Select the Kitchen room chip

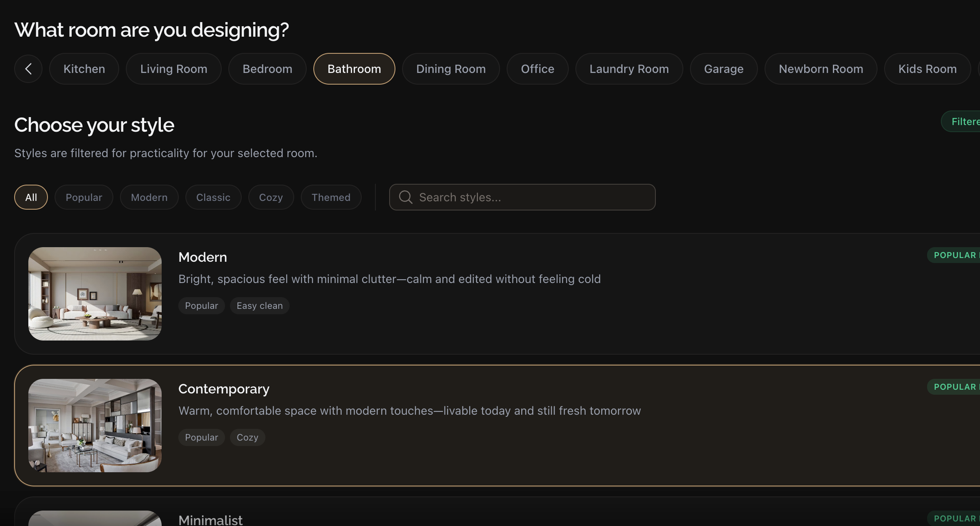(x=84, y=69)
